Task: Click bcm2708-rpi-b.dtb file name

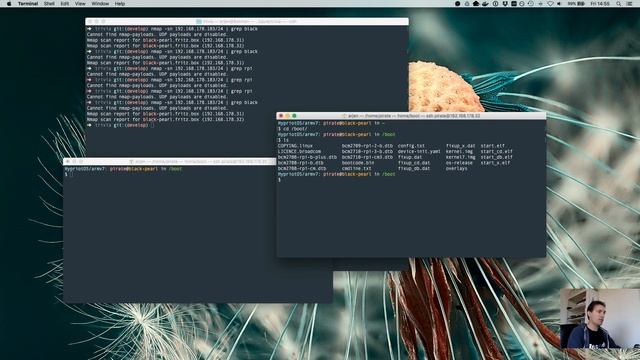Action: pos(300,163)
